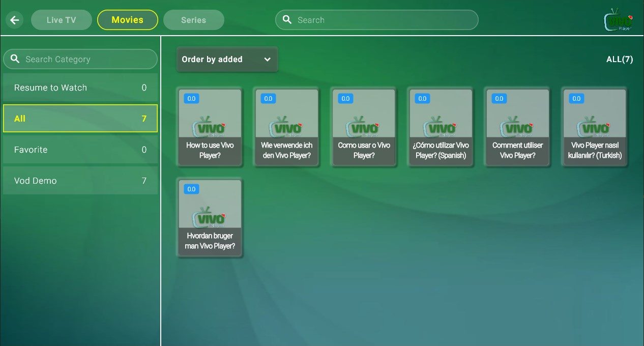The image size is (644, 346).
Task: Open the Wie verwende ich den Vivo Player video
Action: 287,127
